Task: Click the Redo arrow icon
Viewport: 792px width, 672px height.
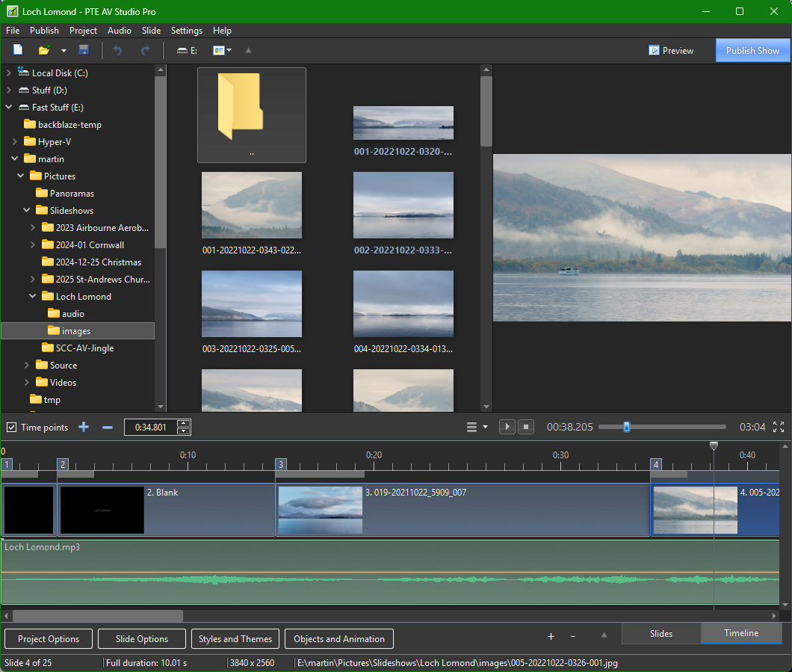Action: pos(145,50)
